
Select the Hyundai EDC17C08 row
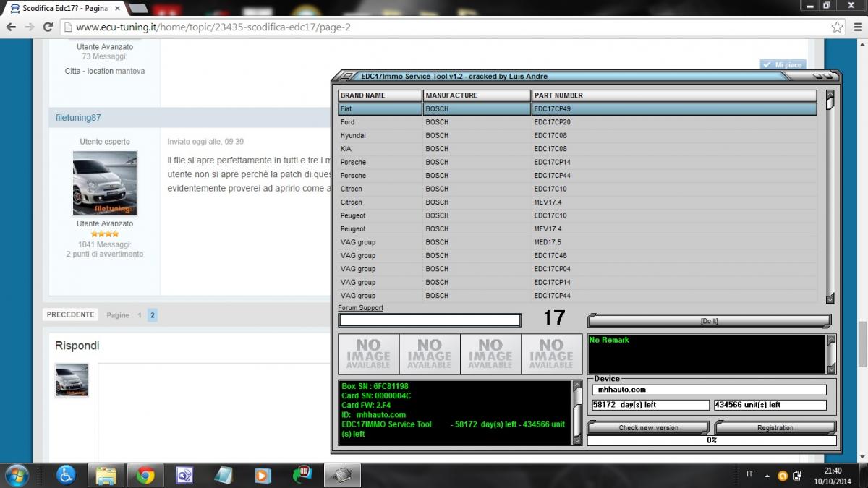tap(577, 136)
